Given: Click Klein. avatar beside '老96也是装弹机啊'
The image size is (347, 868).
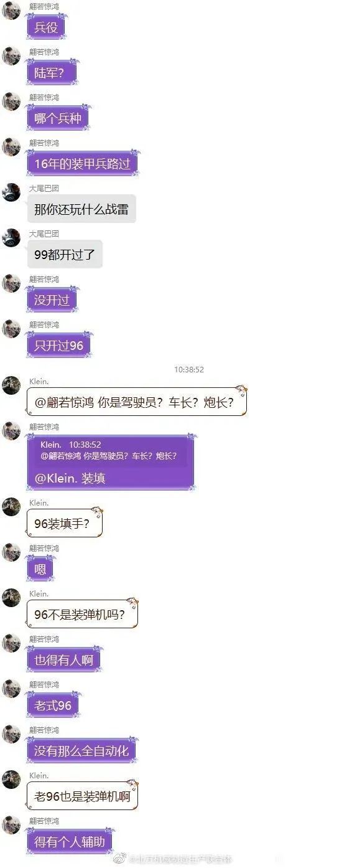Looking at the screenshot, I should pos(11,780).
